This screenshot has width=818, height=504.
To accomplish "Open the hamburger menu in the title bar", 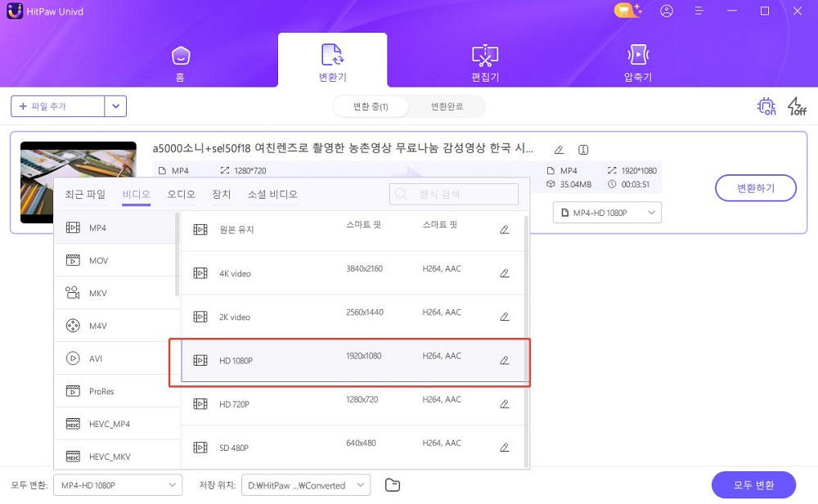I will (x=699, y=11).
